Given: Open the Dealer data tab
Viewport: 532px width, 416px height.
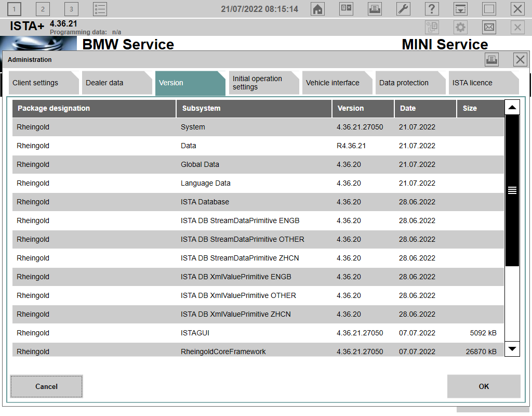Looking at the screenshot, I should [117, 83].
